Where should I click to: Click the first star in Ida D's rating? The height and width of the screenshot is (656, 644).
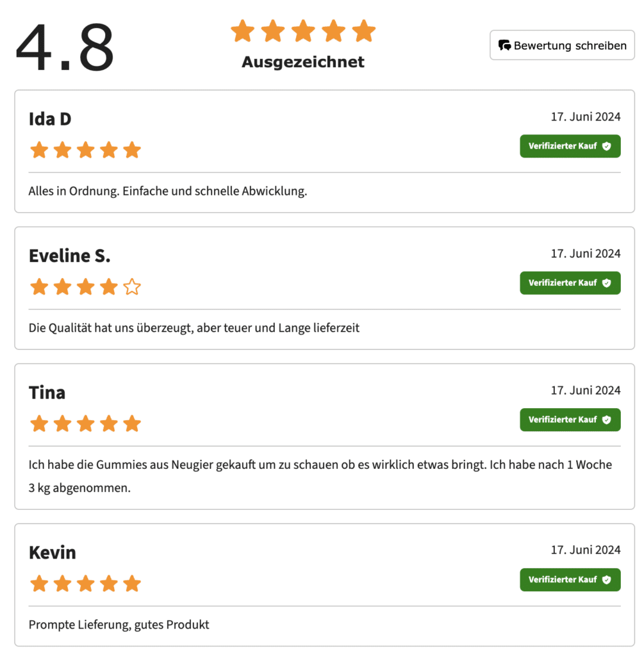pyautogui.click(x=39, y=150)
